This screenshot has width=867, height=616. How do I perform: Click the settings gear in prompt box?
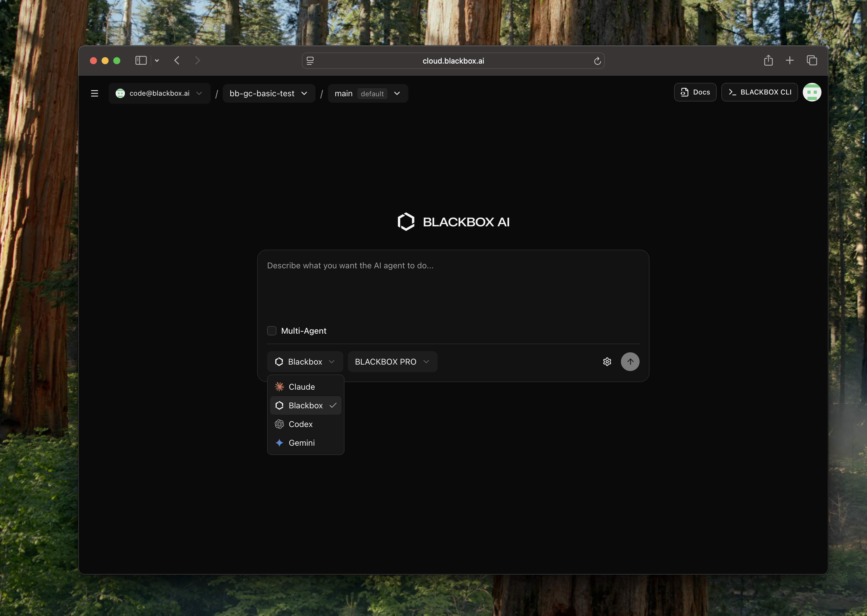coord(607,361)
